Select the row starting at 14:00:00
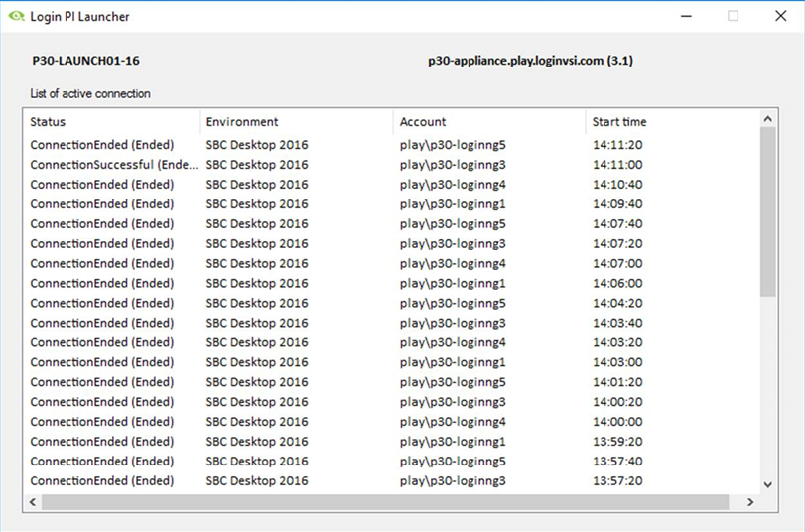This screenshot has width=805, height=532. [392, 422]
